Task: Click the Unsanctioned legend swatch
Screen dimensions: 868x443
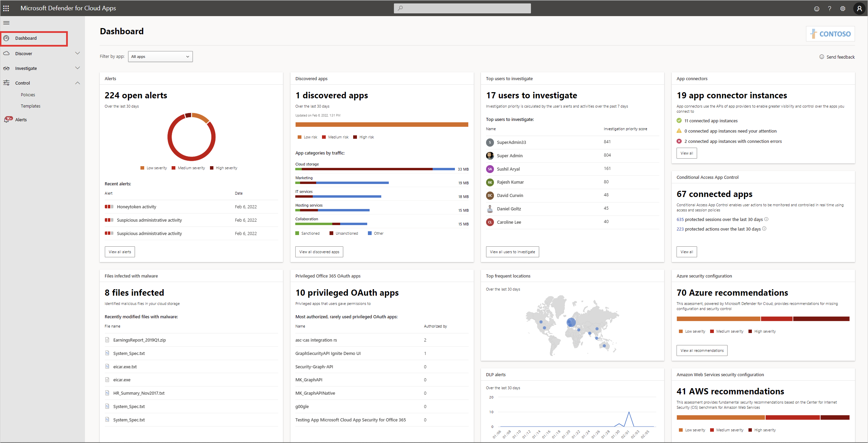Action: point(331,233)
